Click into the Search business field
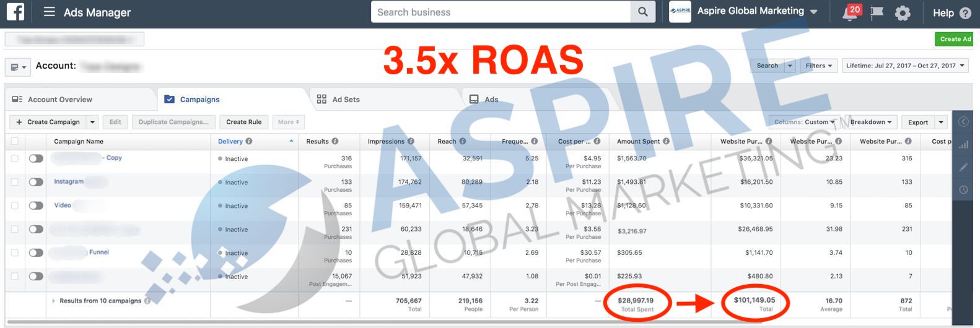Viewport: 980px width, 328px height. point(501,12)
